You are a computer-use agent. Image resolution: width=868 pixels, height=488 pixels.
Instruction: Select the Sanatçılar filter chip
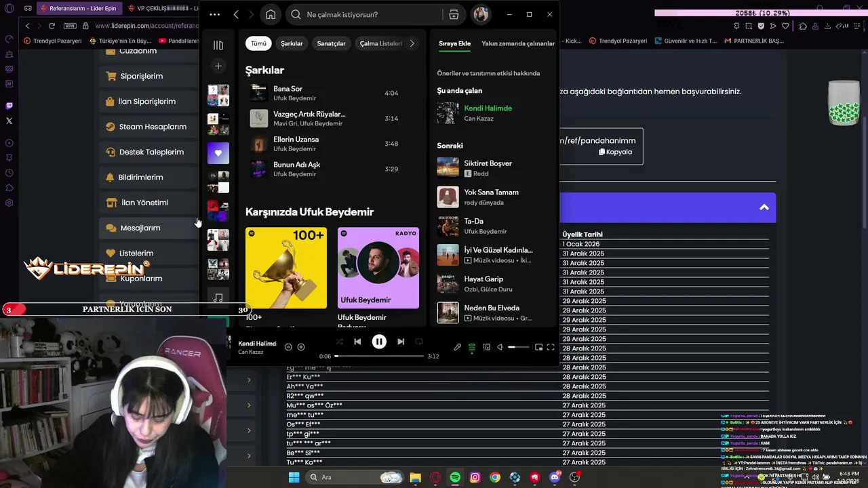coord(331,43)
